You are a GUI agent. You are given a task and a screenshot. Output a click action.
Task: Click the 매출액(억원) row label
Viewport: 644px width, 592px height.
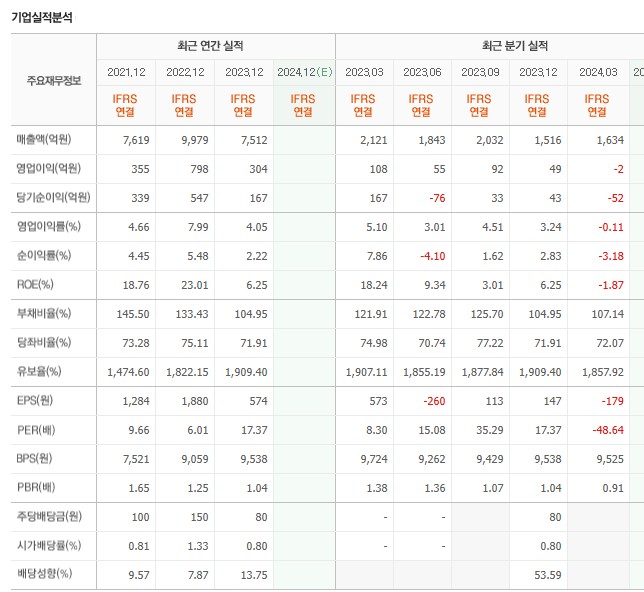pos(44,140)
